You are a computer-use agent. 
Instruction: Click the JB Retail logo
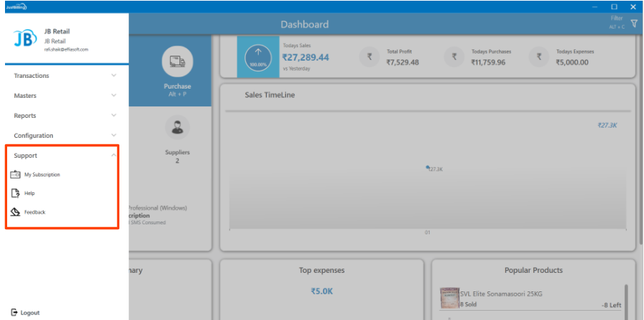coord(24,39)
